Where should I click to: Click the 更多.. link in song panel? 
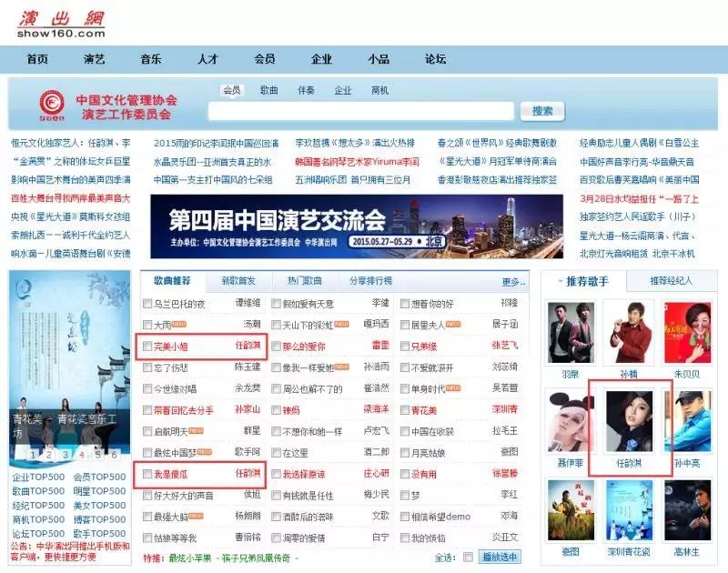[x=513, y=282]
